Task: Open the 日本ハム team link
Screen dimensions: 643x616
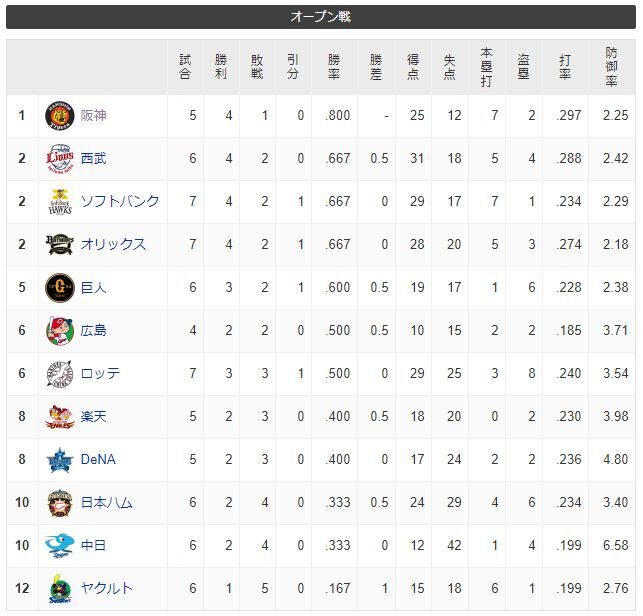Action: click(x=107, y=503)
